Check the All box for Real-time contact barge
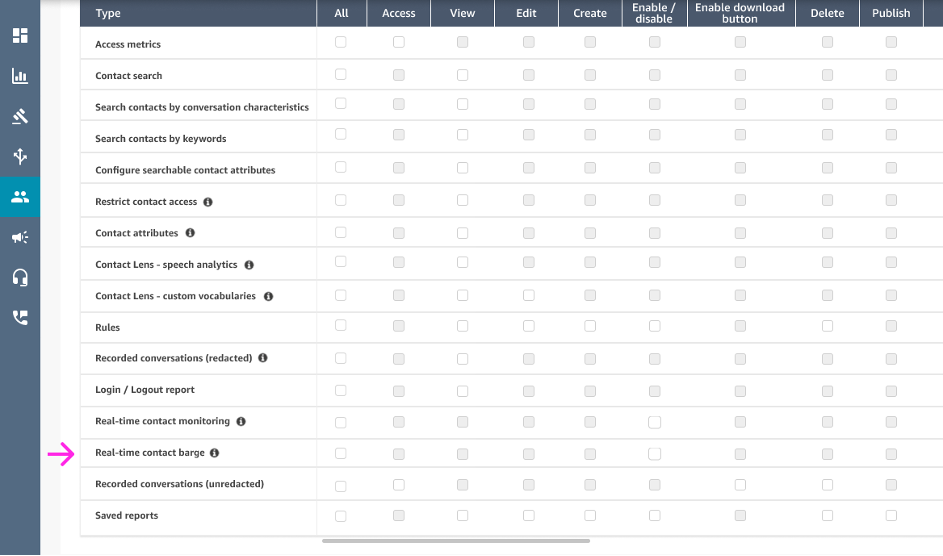The image size is (943, 556). pyautogui.click(x=340, y=453)
